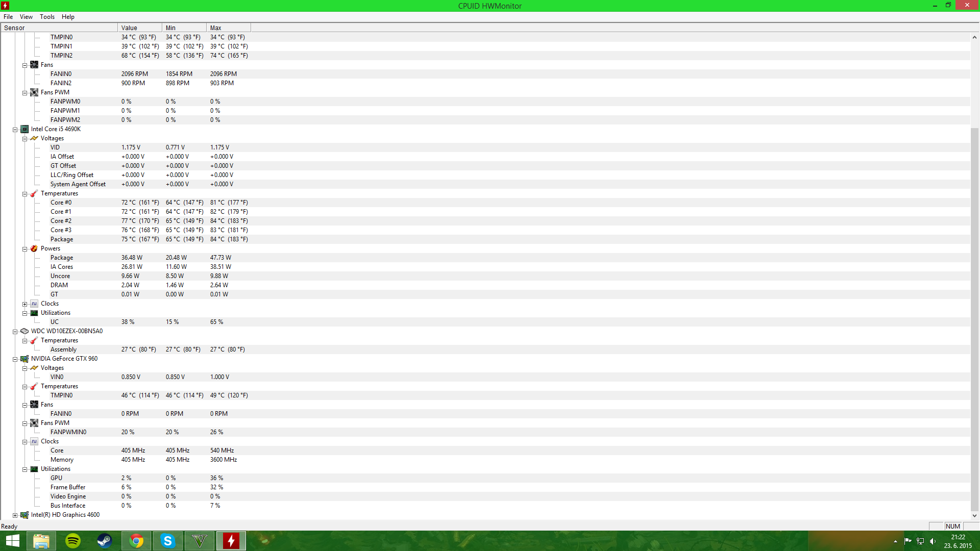Click the hard drive Temperatures thermometer icon
980x551 pixels.
34,340
